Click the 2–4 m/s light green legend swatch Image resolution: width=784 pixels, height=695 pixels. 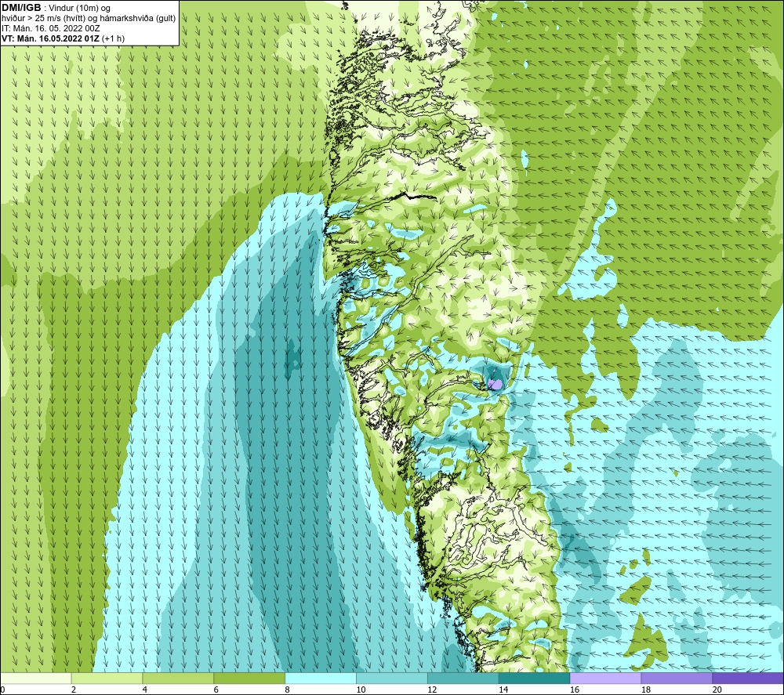[107, 679]
